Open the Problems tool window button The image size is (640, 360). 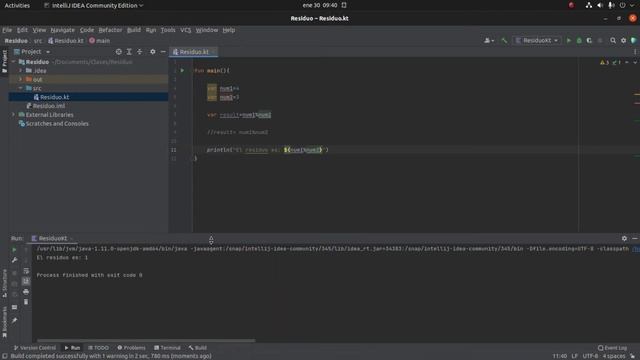(x=131, y=348)
